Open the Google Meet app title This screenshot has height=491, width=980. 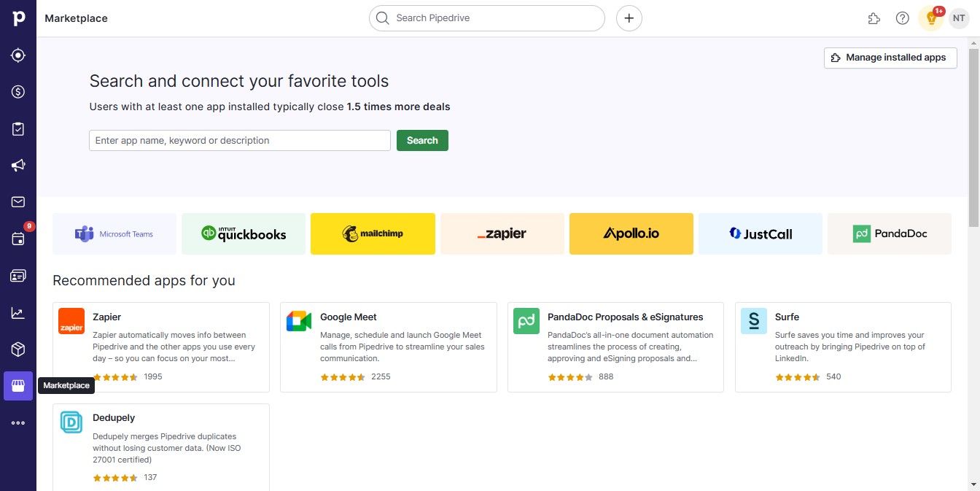click(x=349, y=317)
